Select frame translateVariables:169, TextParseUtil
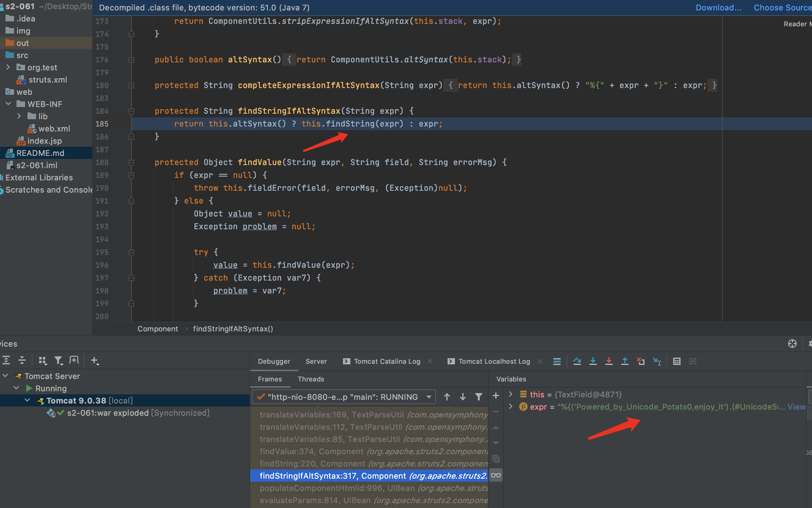812x508 pixels. point(369,414)
